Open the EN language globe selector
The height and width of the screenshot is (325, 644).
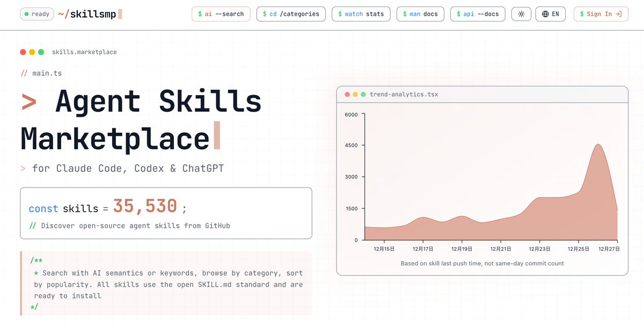(551, 14)
